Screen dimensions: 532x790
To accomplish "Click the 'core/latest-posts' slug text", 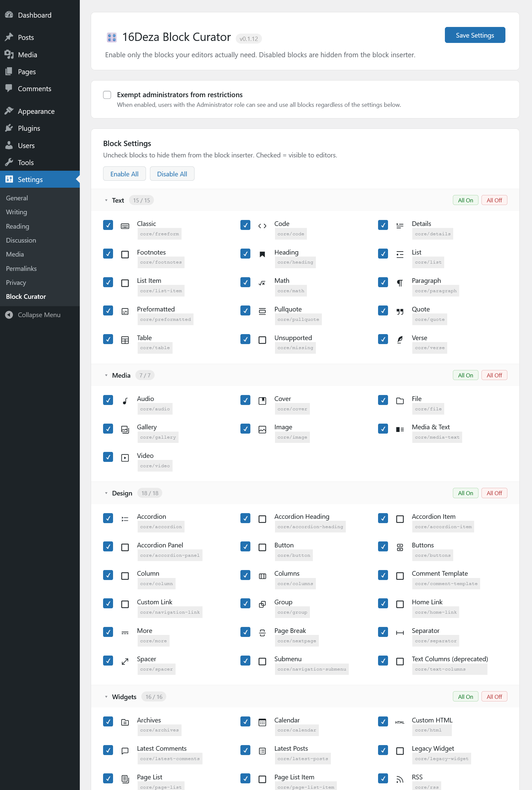I will coord(303,759).
